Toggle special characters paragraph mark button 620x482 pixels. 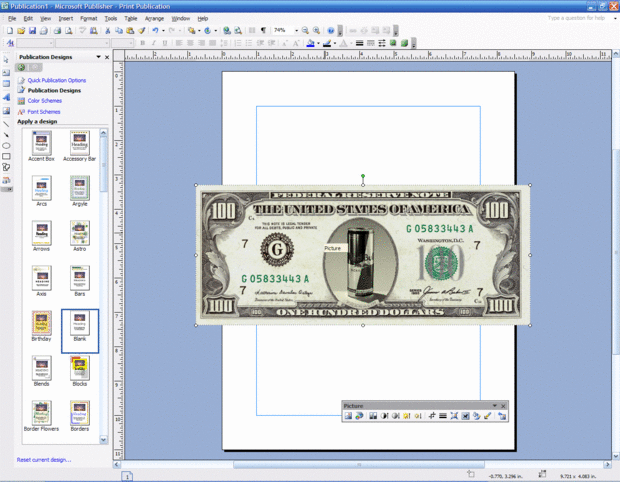tap(263, 31)
